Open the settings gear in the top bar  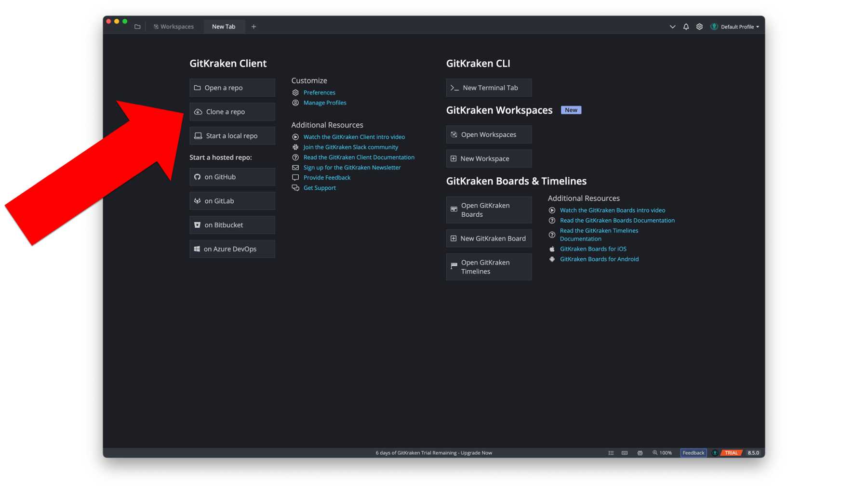coord(699,26)
